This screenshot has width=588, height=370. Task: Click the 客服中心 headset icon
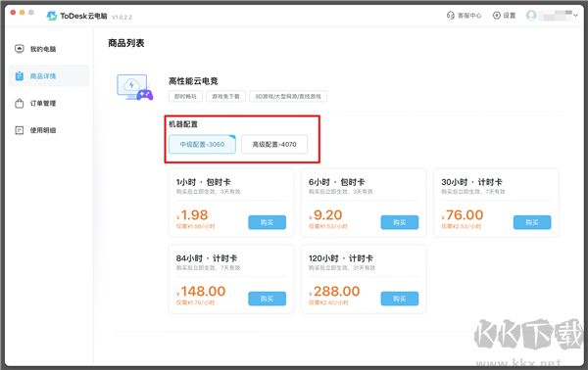[451, 16]
